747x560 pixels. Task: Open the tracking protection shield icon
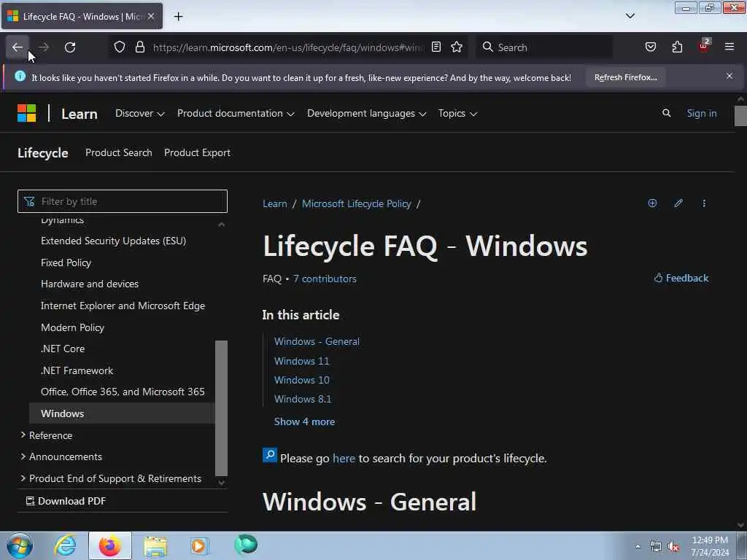[120, 47]
